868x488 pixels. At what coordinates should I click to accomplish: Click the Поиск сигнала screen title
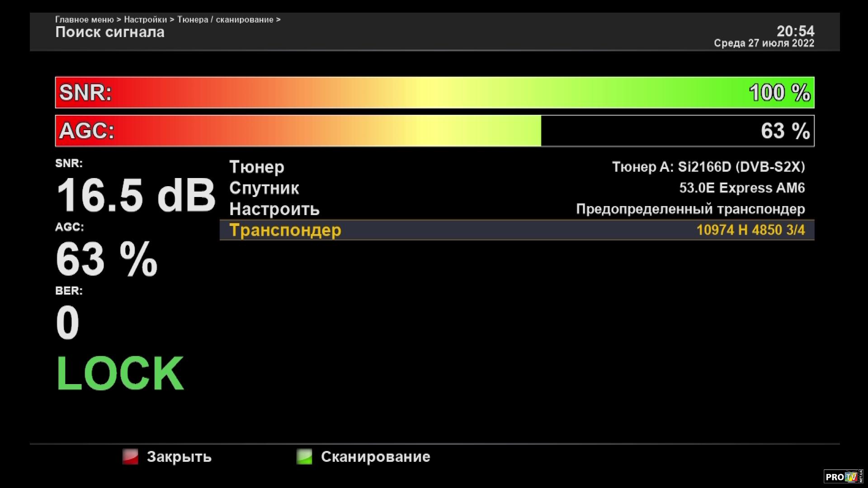[x=110, y=32]
